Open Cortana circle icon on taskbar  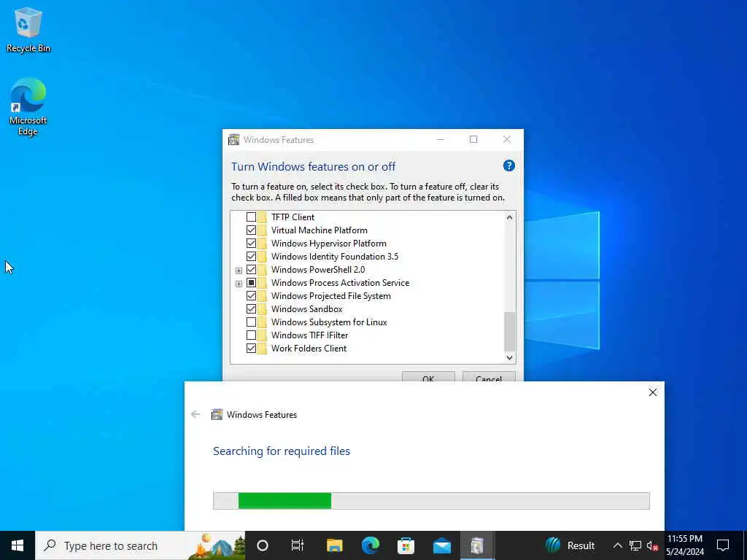263,545
